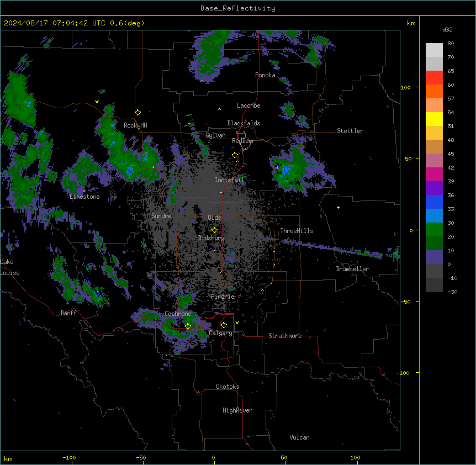Click the yellow v marker east of Calgary
This screenshot has height=465, width=476.
pyautogui.click(x=237, y=323)
